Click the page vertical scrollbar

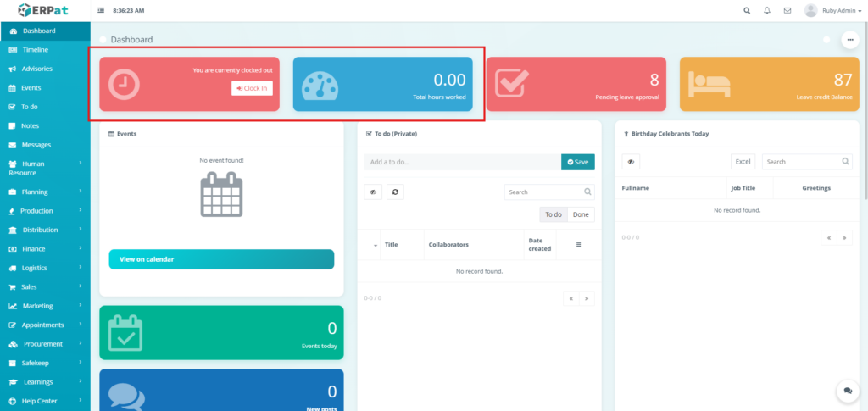pos(865,127)
